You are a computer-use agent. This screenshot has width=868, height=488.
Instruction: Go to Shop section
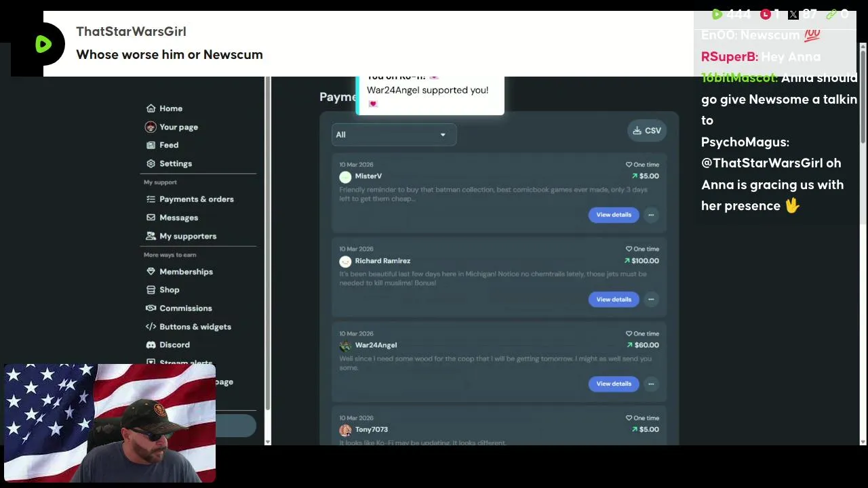click(163, 290)
